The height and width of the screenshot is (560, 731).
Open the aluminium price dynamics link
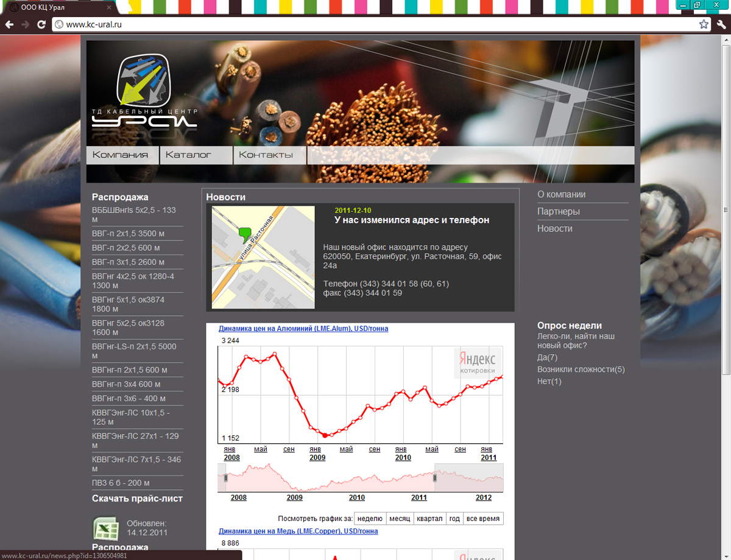[303, 329]
